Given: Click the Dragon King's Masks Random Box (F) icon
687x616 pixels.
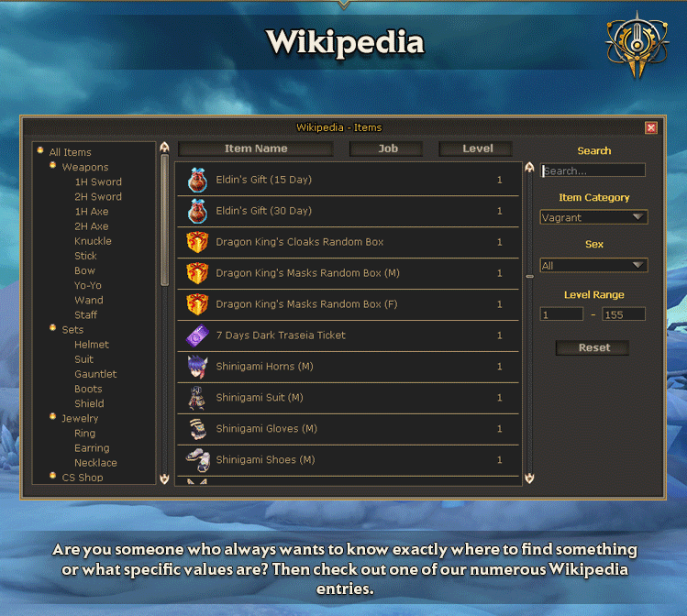Looking at the screenshot, I should click(197, 304).
